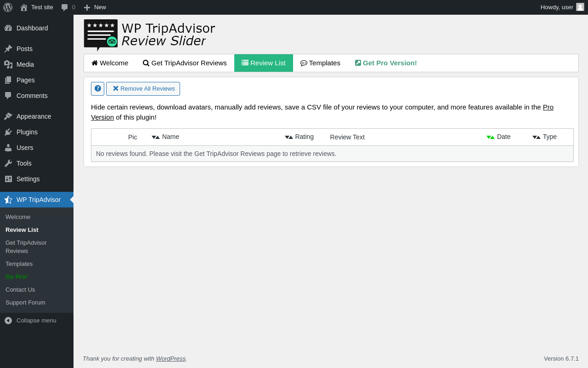588x368 pixels.
Task: Click the Appearance paintbrush icon
Action: pyautogui.click(x=8, y=116)
